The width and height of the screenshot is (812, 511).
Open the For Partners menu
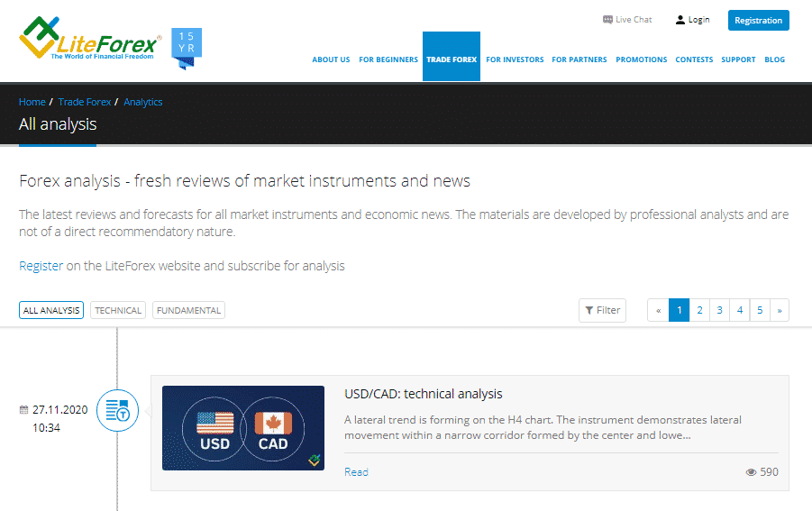click(x=579, y=59)
